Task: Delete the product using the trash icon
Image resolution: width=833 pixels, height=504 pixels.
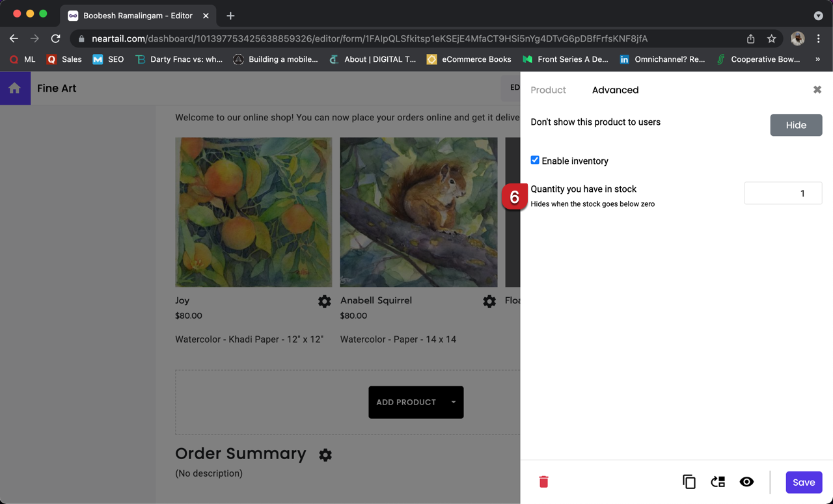Action: click(x=543, y=482)
